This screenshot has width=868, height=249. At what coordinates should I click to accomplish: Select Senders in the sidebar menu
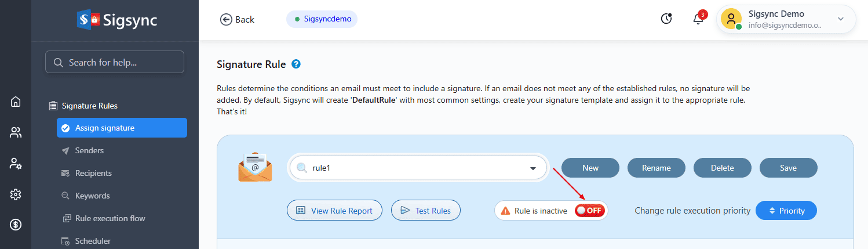[x=89, y=150]
